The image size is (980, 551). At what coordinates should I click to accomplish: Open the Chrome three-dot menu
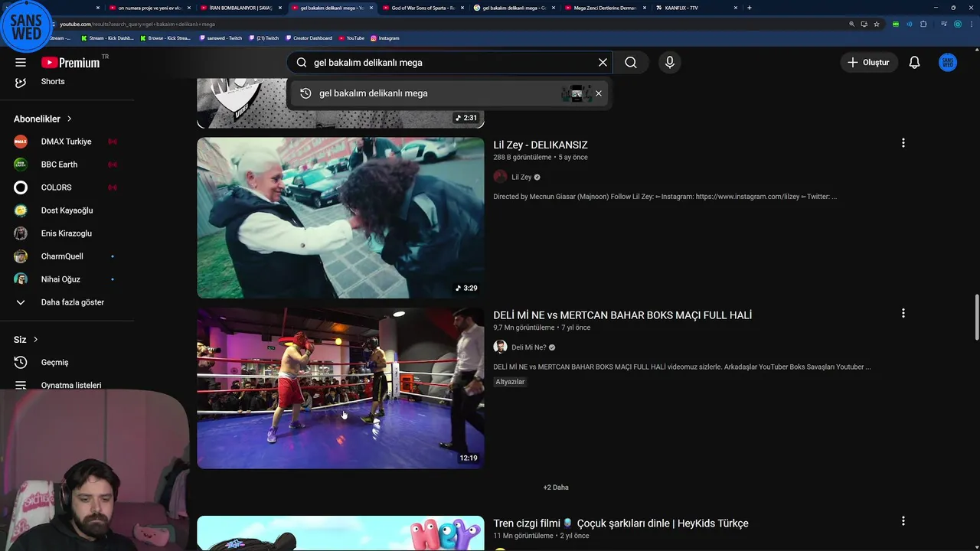coord(970,24)
